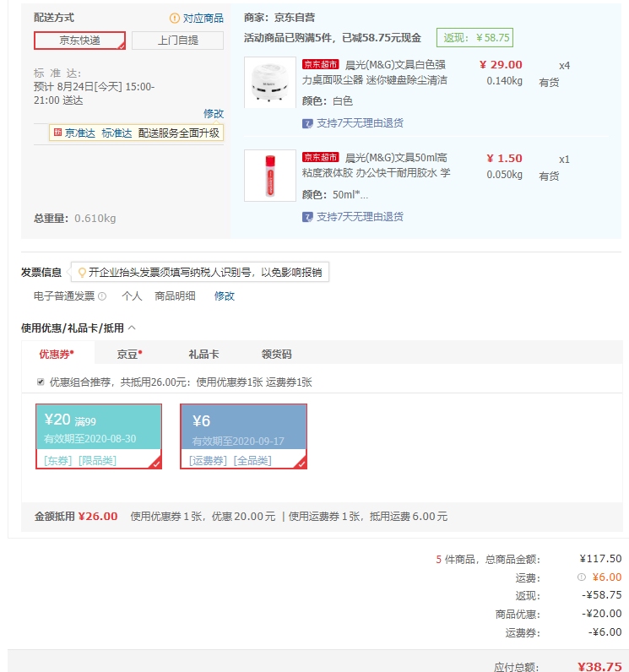Image resolution: width=629 pixels, height=672 pixels.
Task: Click the 运费券 -¥6.00 value
Action: 605,631
